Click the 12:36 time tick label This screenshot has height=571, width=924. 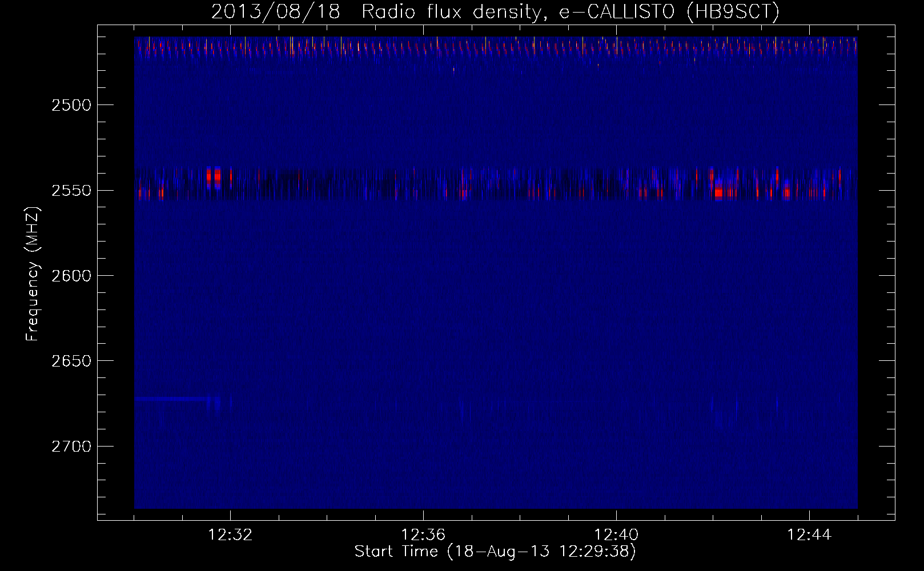click(x=423, y=535)
